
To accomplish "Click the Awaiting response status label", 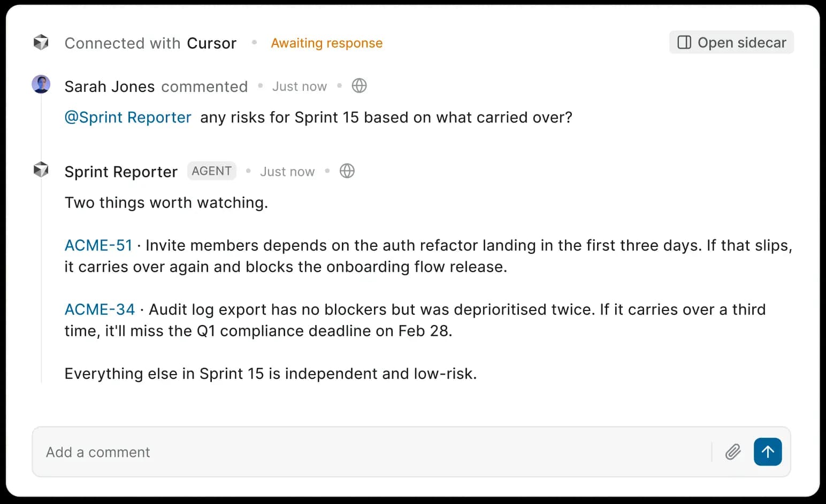I will pos(326,43).
